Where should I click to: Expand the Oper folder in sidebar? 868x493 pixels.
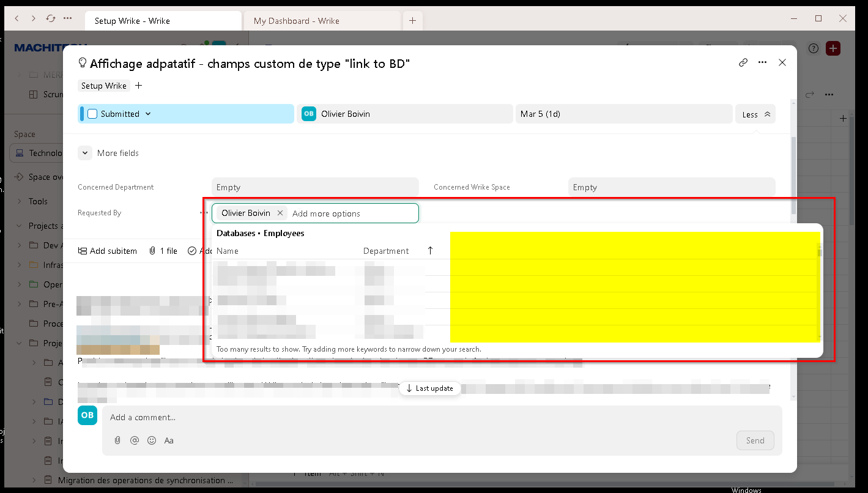click(x=19, y=284)
